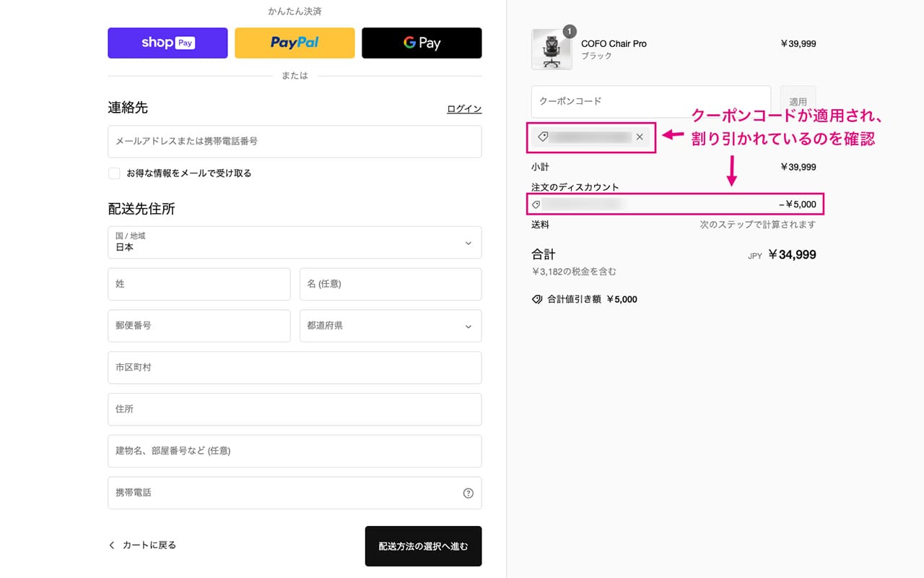Select the 郵便番号 postal code field
The width and height of the screenshot is (924, 578).
pyautogui.click(x=199, y=326)
